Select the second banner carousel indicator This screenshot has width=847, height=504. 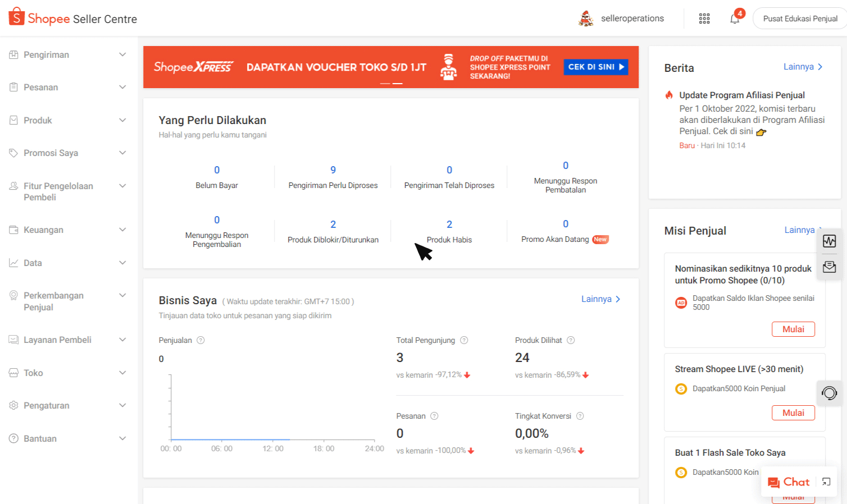(398, 83)
